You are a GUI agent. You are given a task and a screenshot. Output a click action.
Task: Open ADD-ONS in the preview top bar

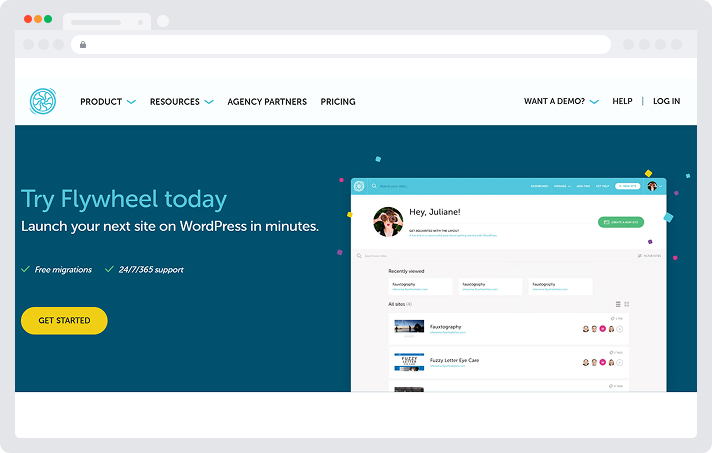point(583,186)
